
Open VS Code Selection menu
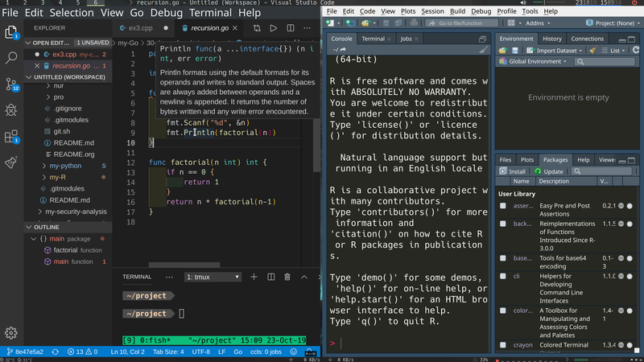tap(72, 13)
